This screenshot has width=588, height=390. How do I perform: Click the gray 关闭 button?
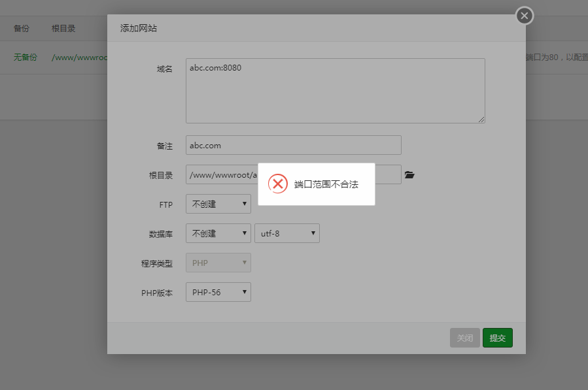pyautogui.click(x=464, y=338)
